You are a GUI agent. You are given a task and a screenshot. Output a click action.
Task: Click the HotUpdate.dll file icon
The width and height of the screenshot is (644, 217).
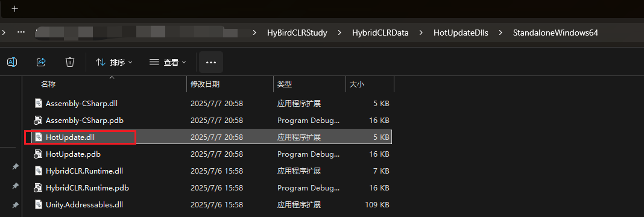coord(38,137)
